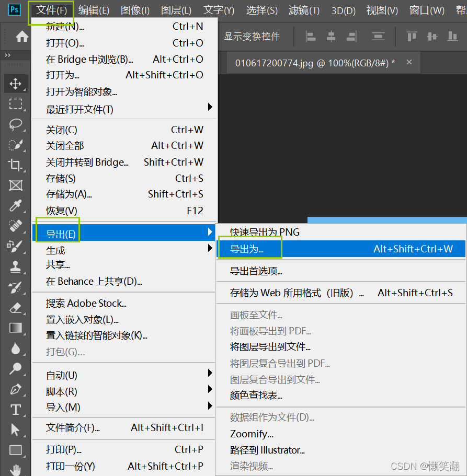Click the Photoshop Ps logo
The height and width of the screenshot is (476, 467).
14,10
